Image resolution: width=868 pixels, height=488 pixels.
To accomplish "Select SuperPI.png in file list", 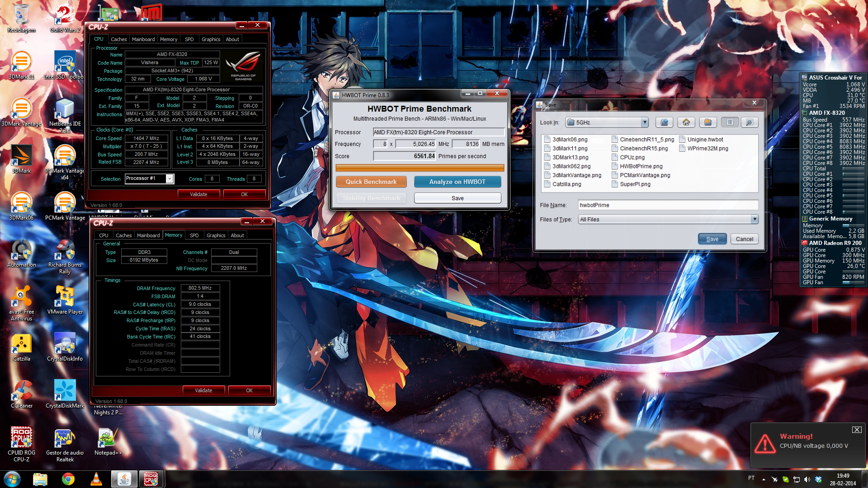I will 631,184.
